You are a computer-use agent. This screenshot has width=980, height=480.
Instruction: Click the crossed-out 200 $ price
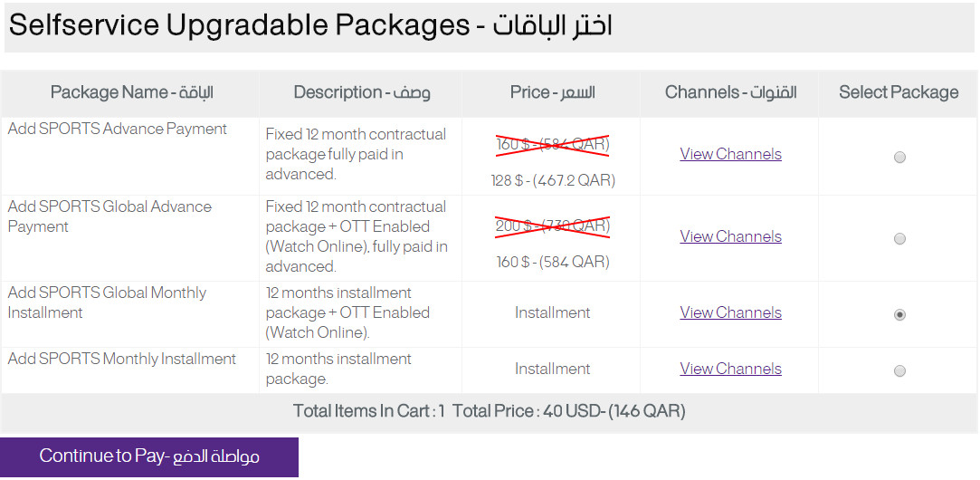(x=552, y=226)
